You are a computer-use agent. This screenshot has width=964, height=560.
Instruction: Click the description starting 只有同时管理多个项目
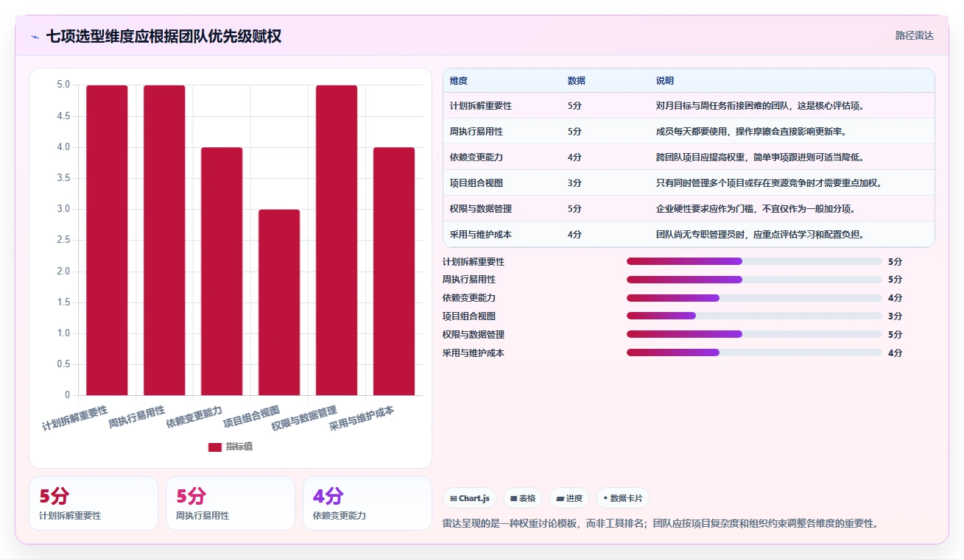769,183
